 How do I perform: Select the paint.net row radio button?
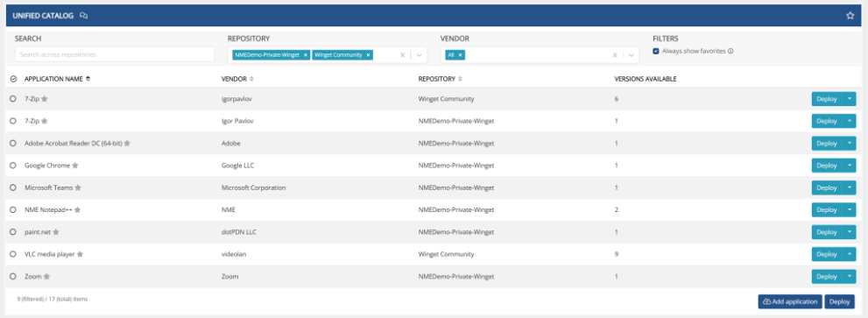click(13, 232)
